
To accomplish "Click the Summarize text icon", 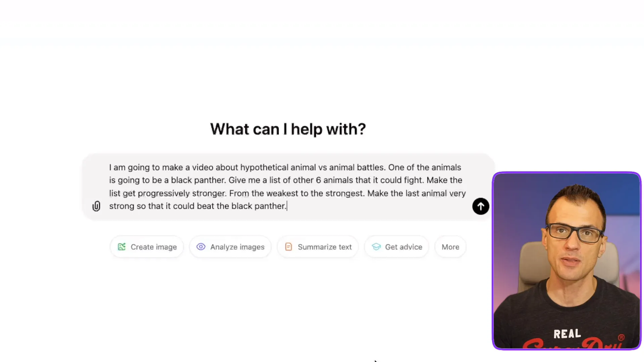I will tap(288, 247).
